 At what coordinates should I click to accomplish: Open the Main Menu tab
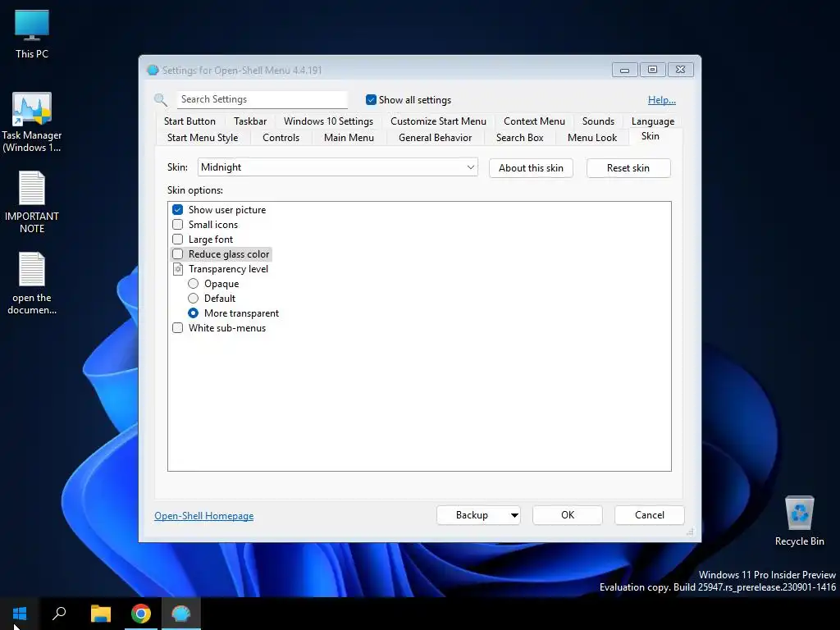click(349, 138)
